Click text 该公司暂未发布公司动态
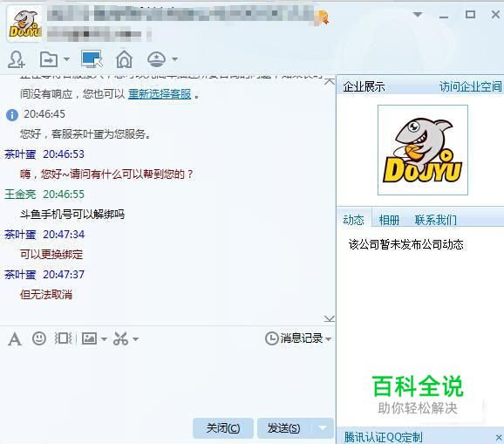504x444 pixels. pos(406,244)
